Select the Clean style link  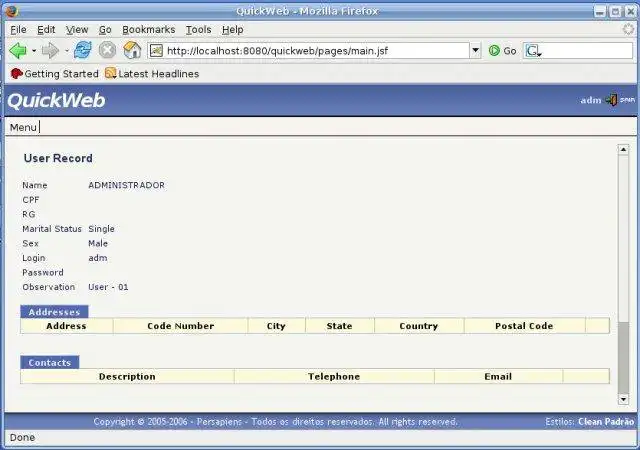pos(590,422)
